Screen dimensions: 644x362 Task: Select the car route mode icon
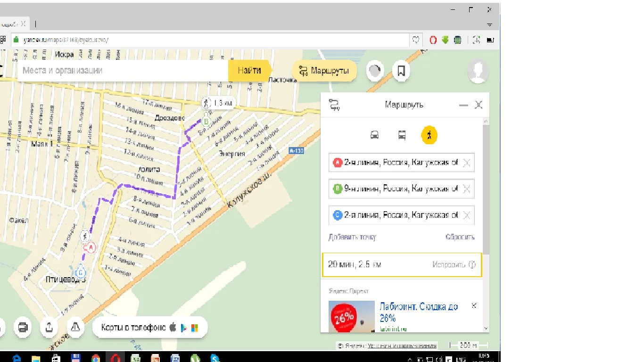pos(374,135)
